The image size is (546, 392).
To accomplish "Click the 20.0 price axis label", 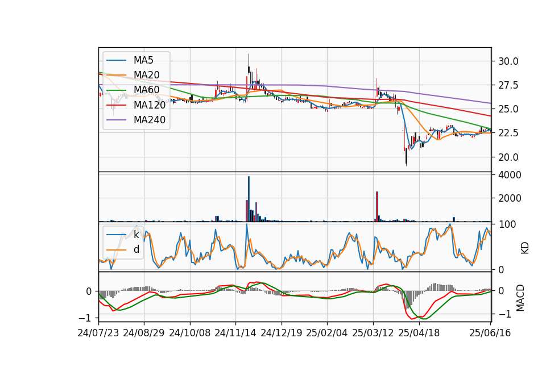I will click(x=508, y=157).
